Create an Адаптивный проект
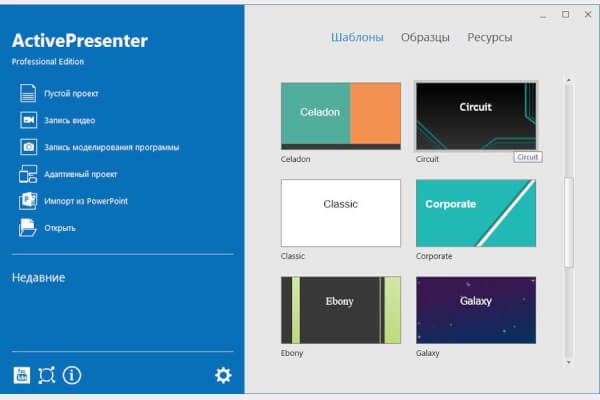600x400 pixels. coord(80,174)
